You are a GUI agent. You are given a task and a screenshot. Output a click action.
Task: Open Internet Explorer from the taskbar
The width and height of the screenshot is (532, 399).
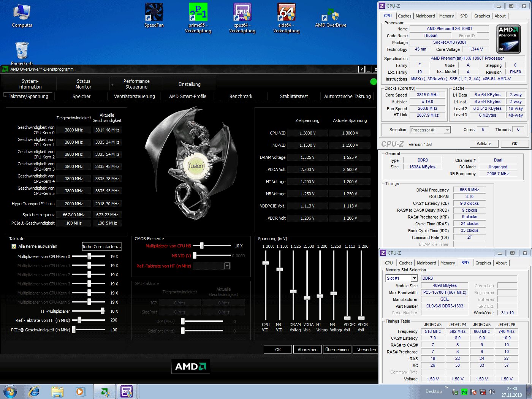pyautogui.click(x=34, y=391)
